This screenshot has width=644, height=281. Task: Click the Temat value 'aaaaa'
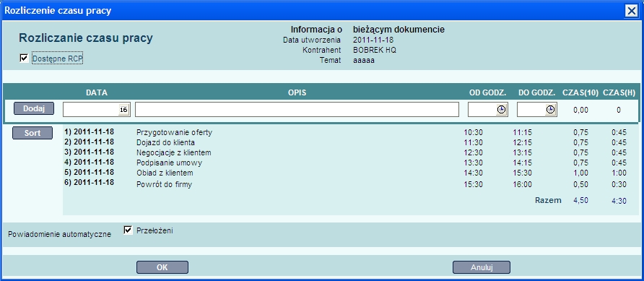(x=364, y=61)
